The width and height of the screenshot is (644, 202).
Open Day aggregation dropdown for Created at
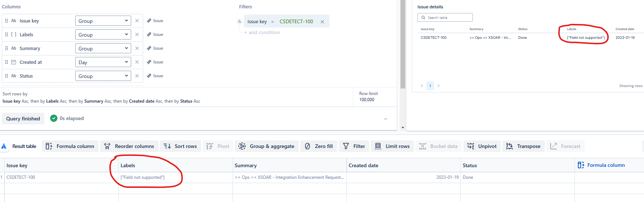click(103, 62)
